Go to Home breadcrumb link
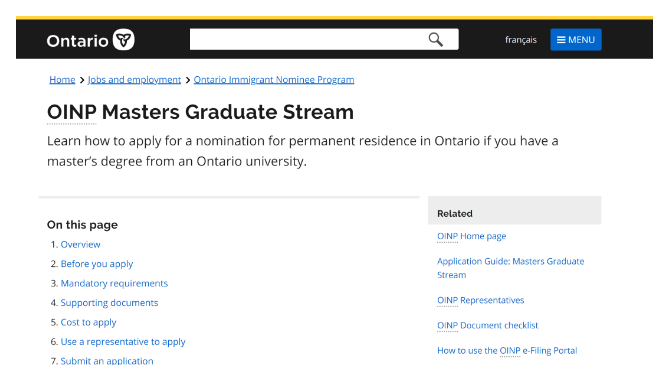The image size is (671, 377). pos(62,80)
